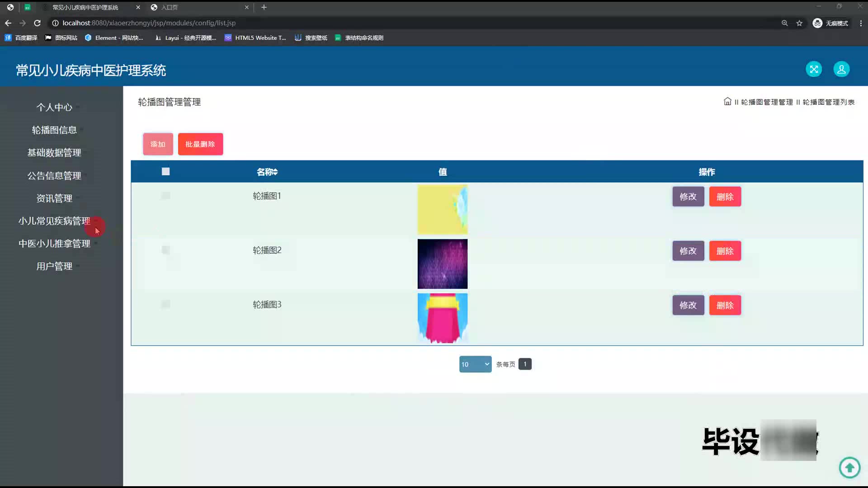Click the 批量删除 button

200,144
